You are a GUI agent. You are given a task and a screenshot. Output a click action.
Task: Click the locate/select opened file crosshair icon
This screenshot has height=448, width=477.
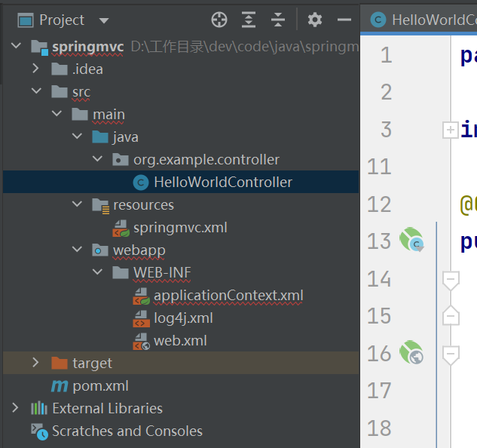click(x=219, y=20)
